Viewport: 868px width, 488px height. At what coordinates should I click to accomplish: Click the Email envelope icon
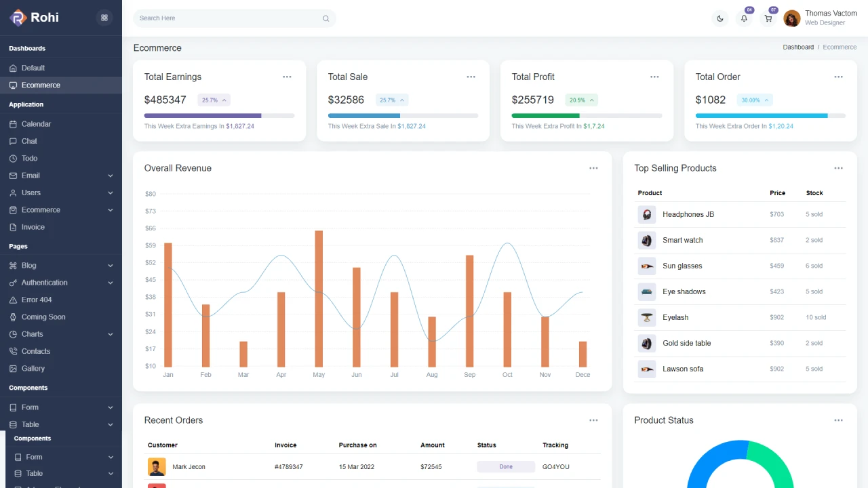click(13, 176)
